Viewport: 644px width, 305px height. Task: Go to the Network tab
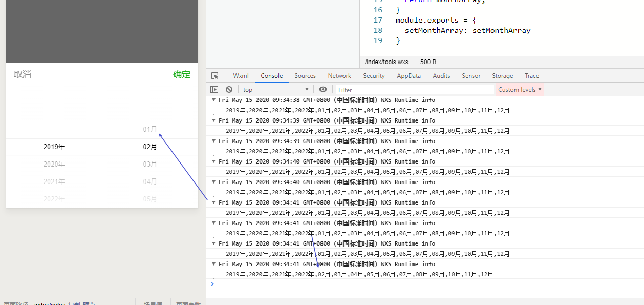pos(339,75)
